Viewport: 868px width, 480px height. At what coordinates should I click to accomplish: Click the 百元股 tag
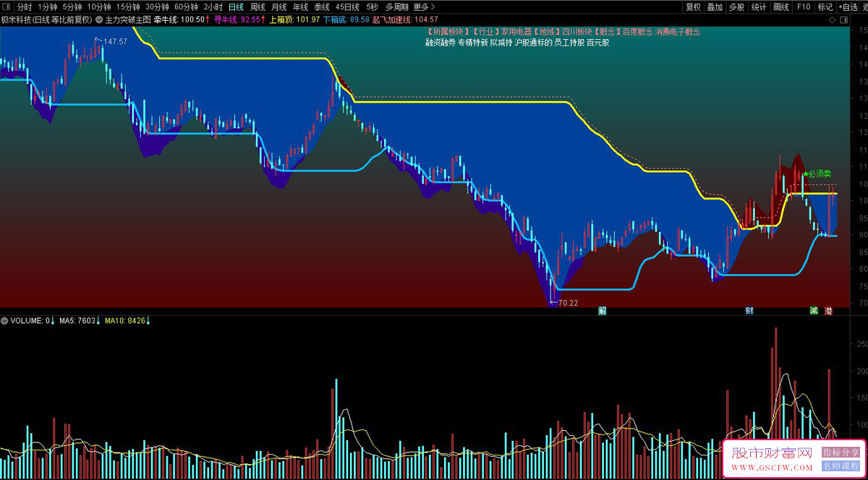598,43
